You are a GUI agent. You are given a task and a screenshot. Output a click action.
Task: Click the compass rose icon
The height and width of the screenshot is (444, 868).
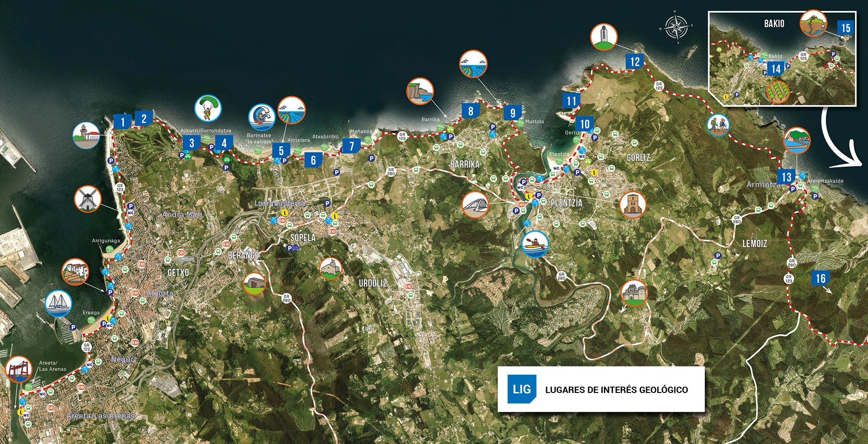pos(676,27)
